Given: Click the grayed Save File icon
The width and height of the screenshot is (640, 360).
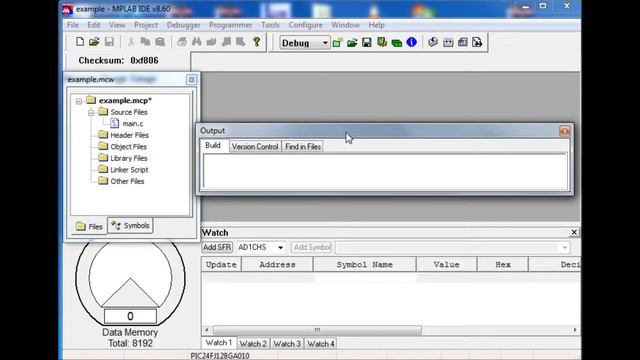Looking at the screenshot, I should 109,42.
